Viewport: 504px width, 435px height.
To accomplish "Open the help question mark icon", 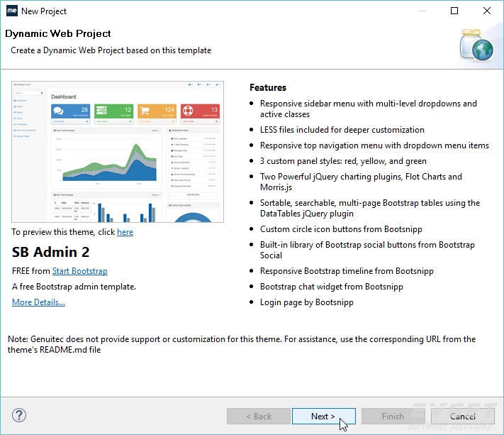I will pyautogui.click(x=19, y=415).
